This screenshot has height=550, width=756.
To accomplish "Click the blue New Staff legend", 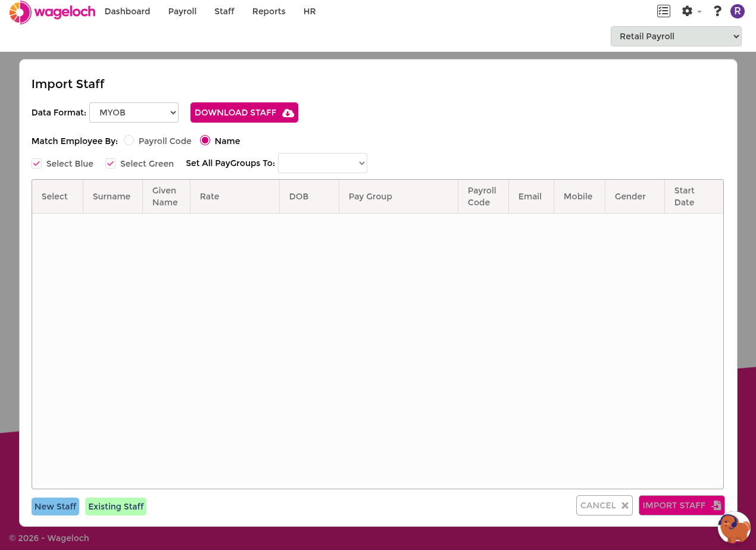I will (55, 507).
